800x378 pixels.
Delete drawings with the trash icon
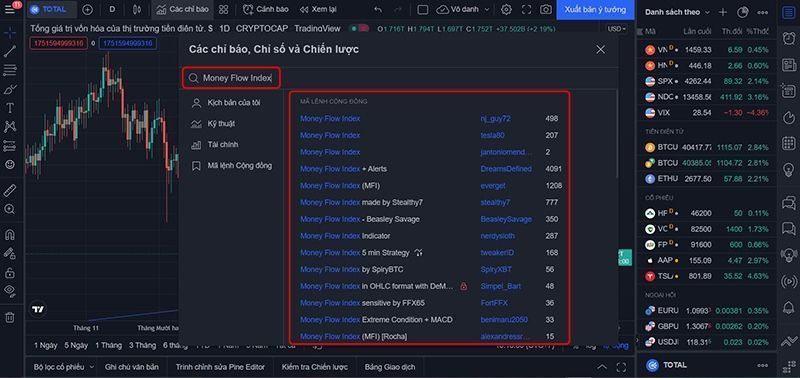click(x=10, y=317)
